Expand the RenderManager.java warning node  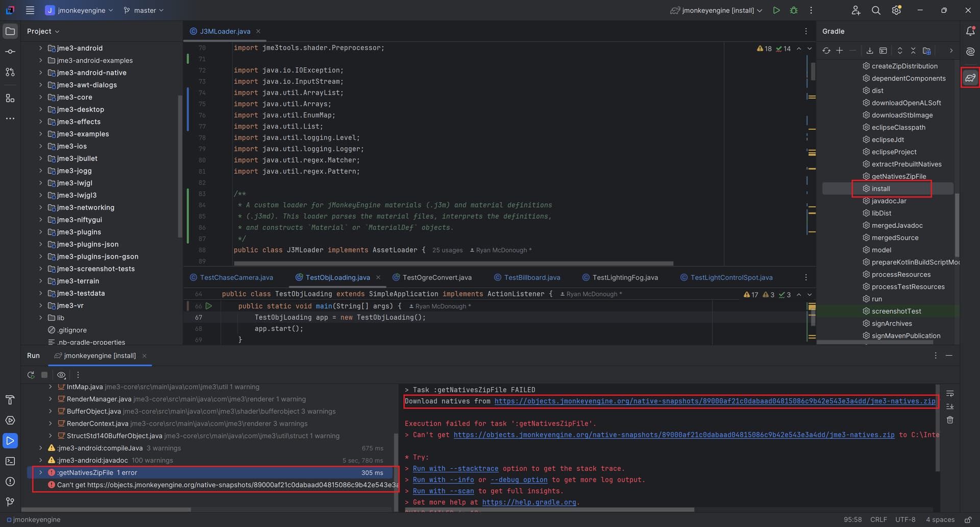point(50,399)
